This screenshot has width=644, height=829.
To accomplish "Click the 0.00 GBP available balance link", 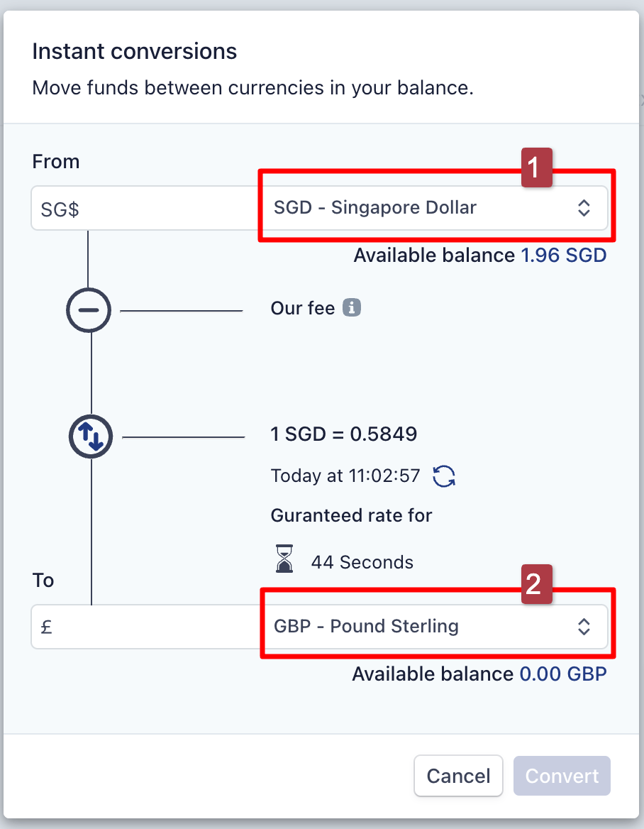I will pyautogui.click(x=563, y=674).
